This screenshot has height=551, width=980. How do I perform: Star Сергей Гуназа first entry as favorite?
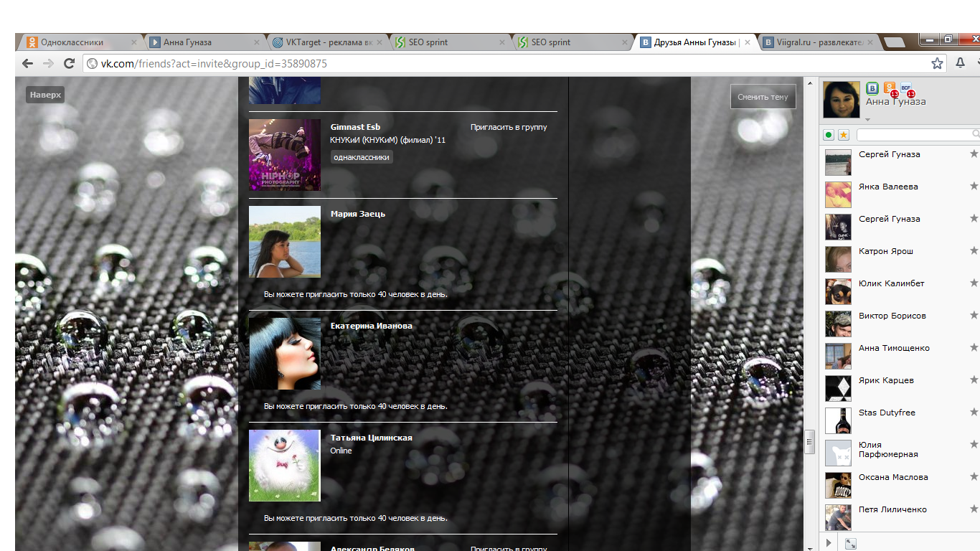point(974,154)
